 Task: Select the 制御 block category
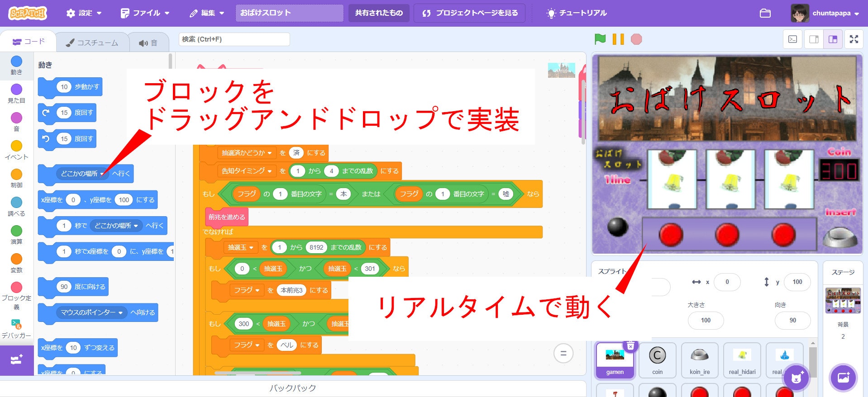pyautogui.click(x=16, y=178)
